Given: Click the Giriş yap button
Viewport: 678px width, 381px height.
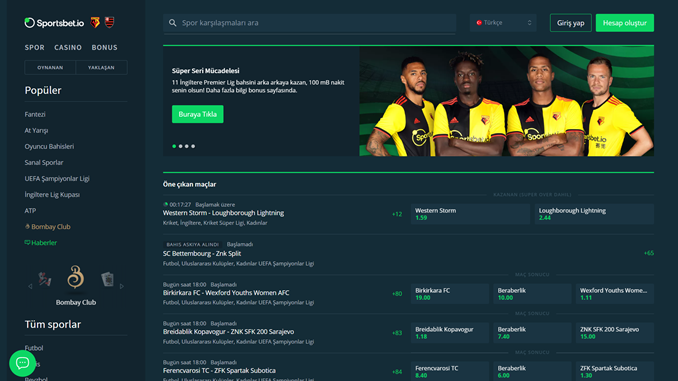Looking at the screenshot, I should [570, 23].
